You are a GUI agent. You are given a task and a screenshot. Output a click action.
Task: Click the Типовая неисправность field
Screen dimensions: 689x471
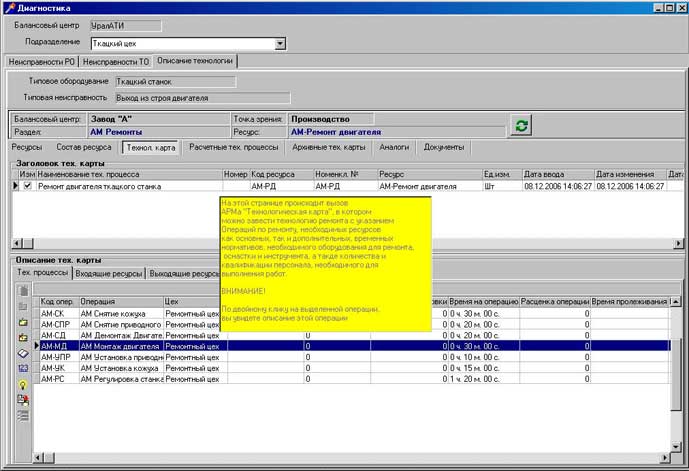tap(202, 98)
